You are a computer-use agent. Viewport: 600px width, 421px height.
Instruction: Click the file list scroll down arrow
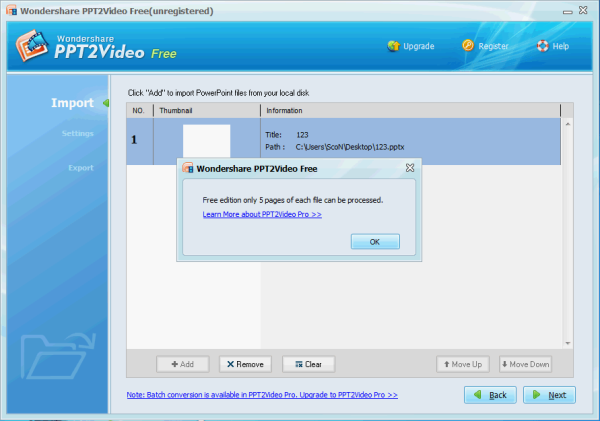click(568, 343)
